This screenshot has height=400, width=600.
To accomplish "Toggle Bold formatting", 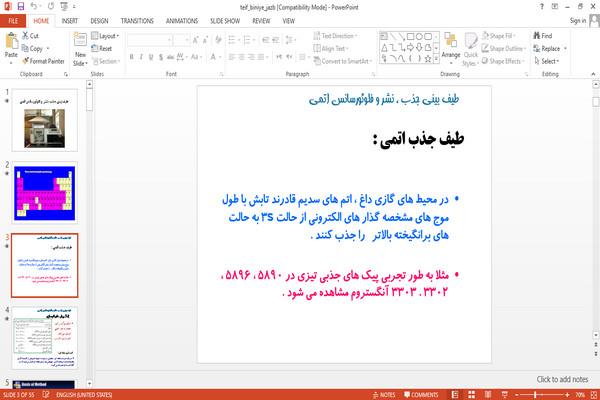I will [131, 57].
